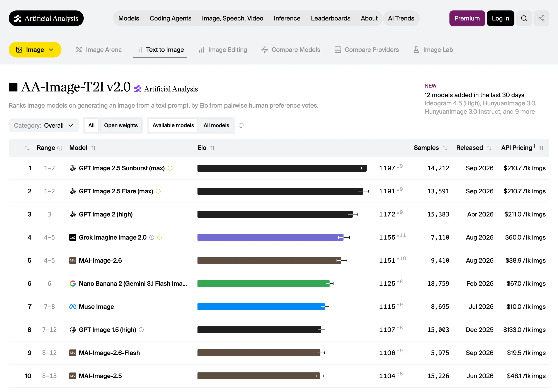This screenshot has width=558, height=392.
Task: Sort by the Model column arrows
Action: pos(93,148)
